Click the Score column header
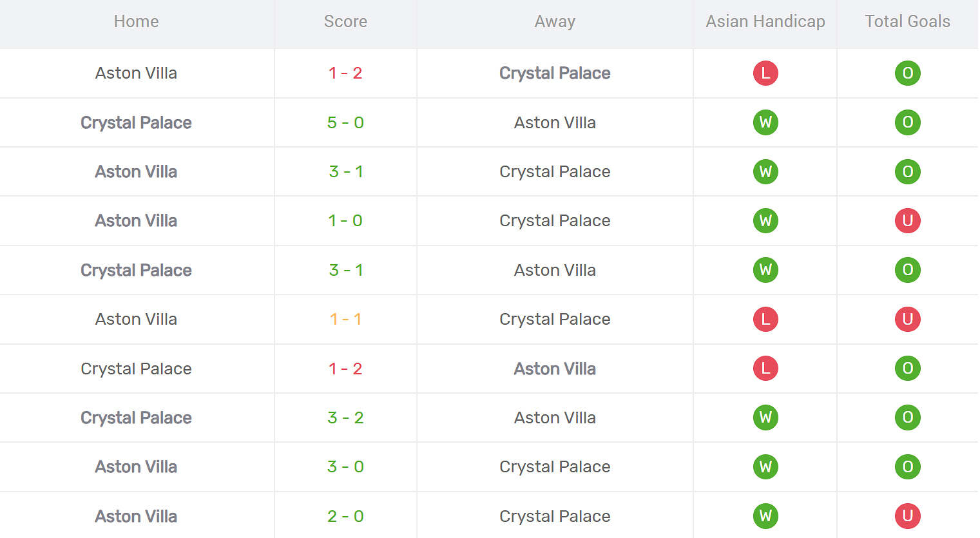Viewport: 980px width, 538px height. tap(345, 21)
